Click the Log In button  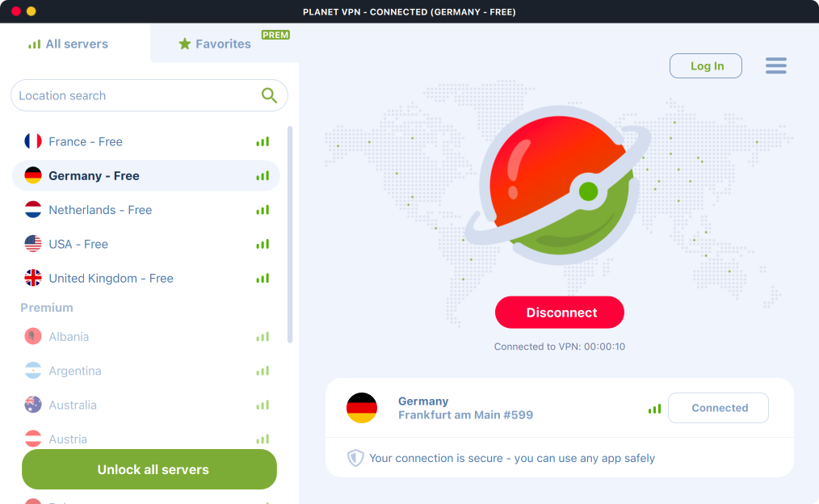pyautogui.click(x=706, y=66)
